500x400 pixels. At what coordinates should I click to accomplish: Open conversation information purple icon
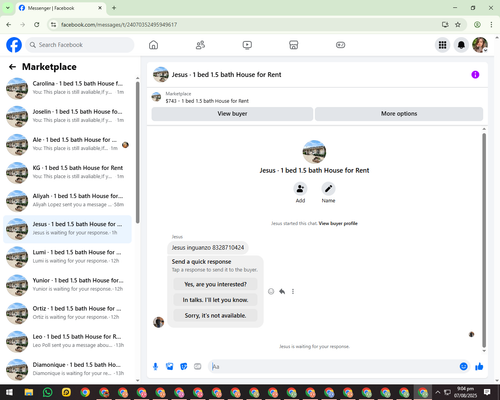coord(475,75)
